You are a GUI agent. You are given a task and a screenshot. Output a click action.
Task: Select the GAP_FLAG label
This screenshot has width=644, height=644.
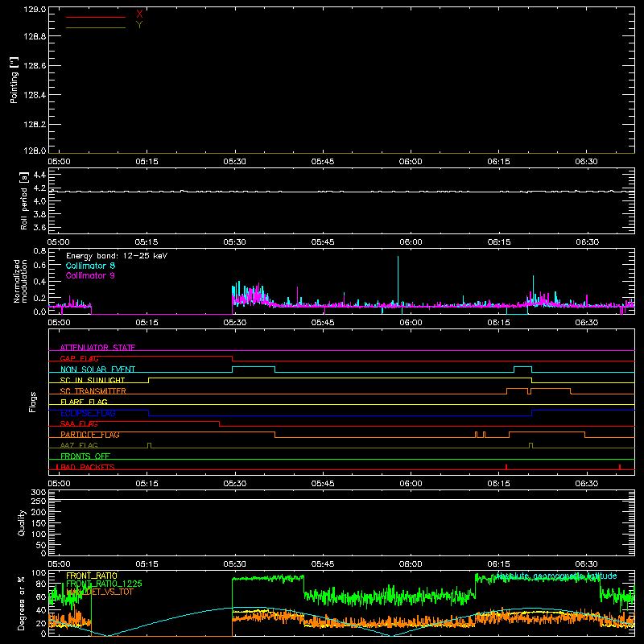point(79,358)
